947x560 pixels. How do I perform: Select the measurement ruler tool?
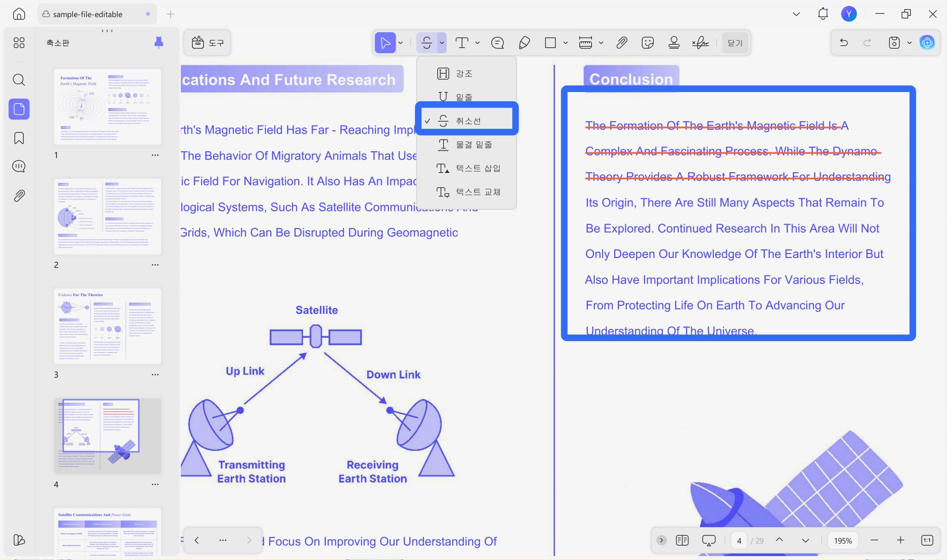click(x=585, y=43)
